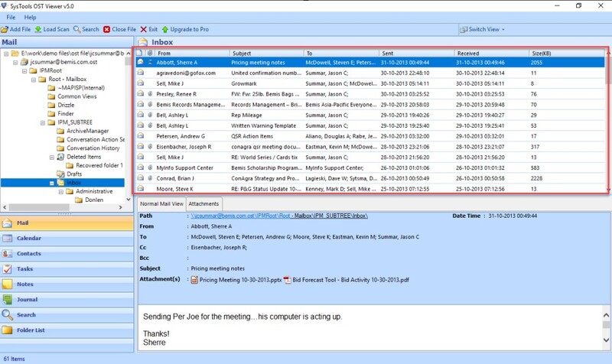Expand the Administrative folder under Inbox
The width and height of the screenshot is (612, 364).
point(60,191)
